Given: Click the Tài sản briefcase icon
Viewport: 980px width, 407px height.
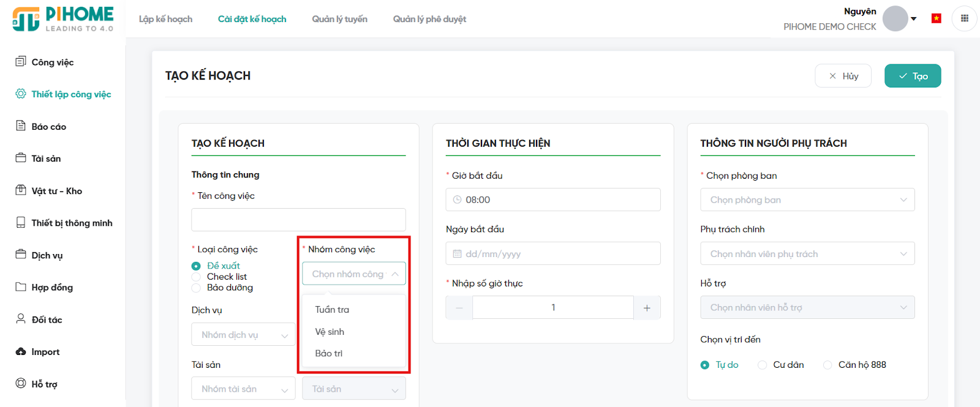Looking at the screenshot, I should pyautogui.click(x=21, y=158).
